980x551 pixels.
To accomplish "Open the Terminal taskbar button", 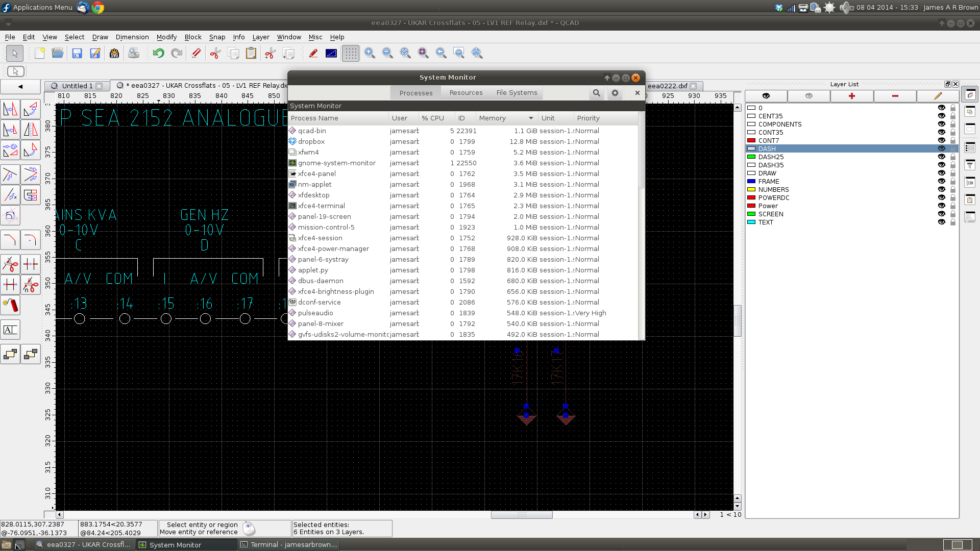I will [289, 544].
